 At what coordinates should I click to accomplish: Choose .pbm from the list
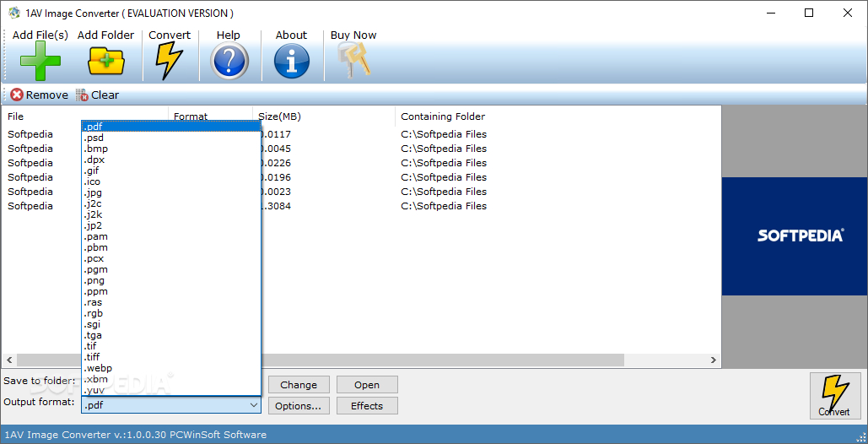coord(171,247)
